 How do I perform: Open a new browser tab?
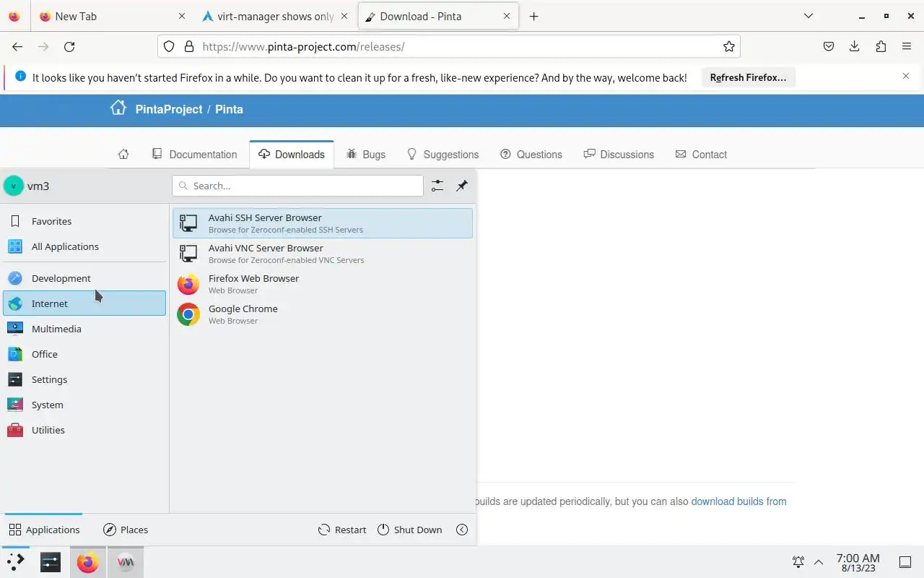tap(533, 16)
